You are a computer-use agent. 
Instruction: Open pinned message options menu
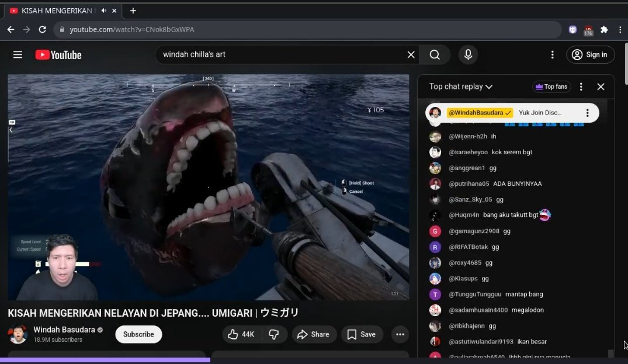[x=587, y=113]
